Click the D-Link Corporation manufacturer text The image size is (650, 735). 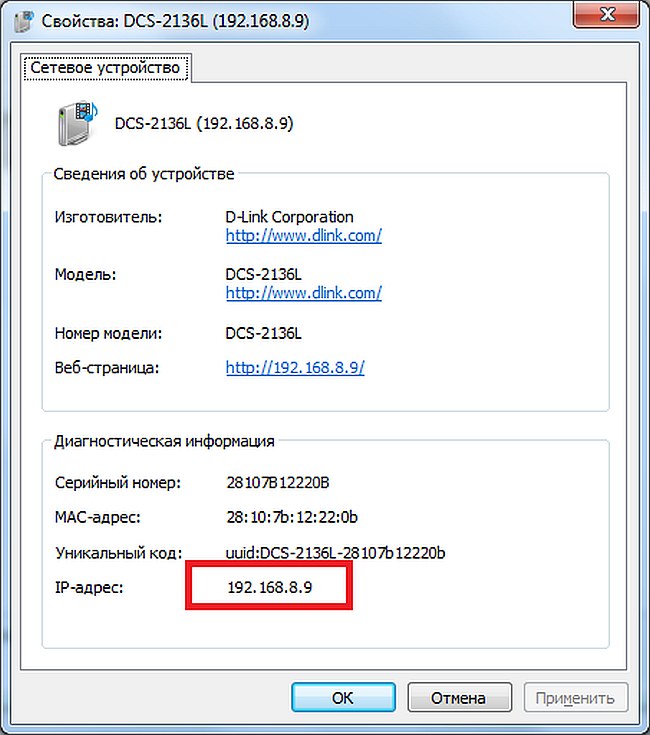[x=289, y=217]
